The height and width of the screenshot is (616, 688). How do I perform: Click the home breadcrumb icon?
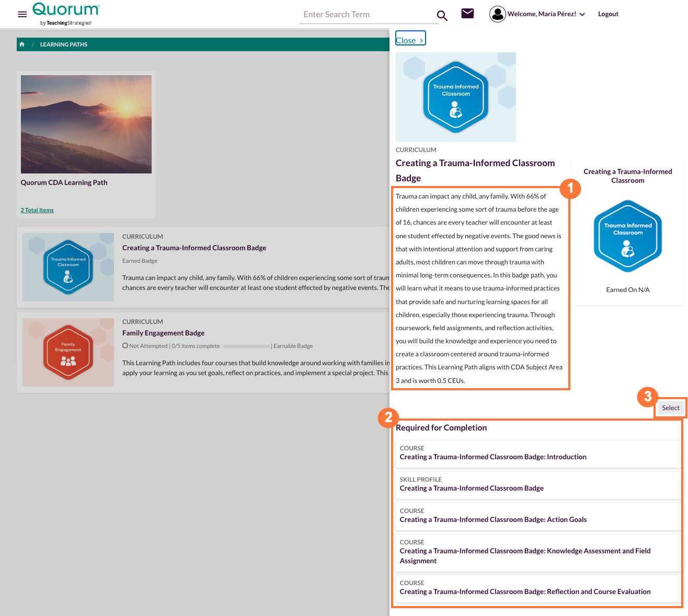pos(21,44)
